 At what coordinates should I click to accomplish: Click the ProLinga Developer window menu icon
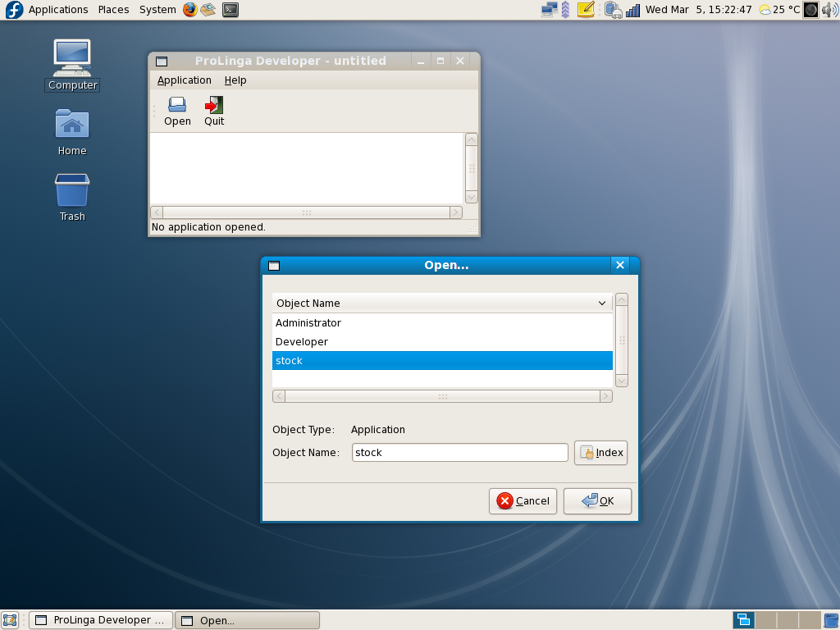(x=162, y=61)
